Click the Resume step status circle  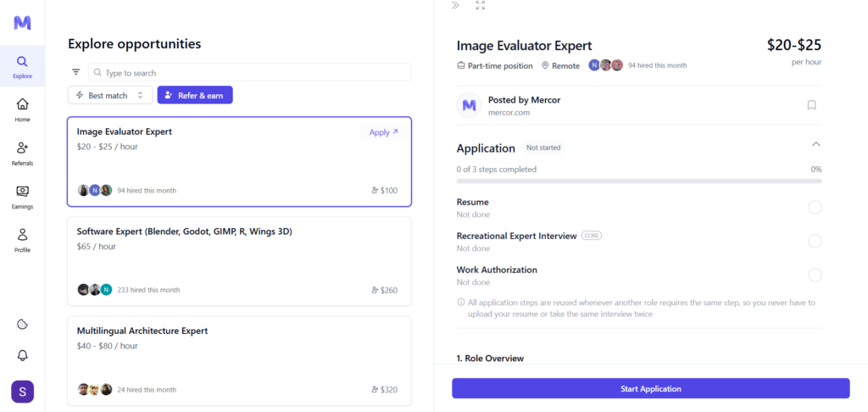[x=815, y=208]
